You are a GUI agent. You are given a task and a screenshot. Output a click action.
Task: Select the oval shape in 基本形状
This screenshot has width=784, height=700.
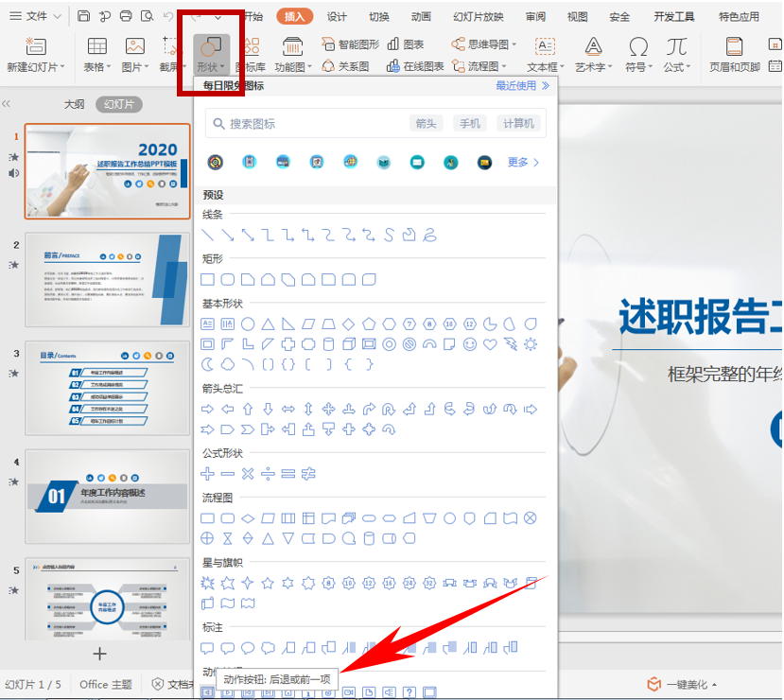coord(248,324)
